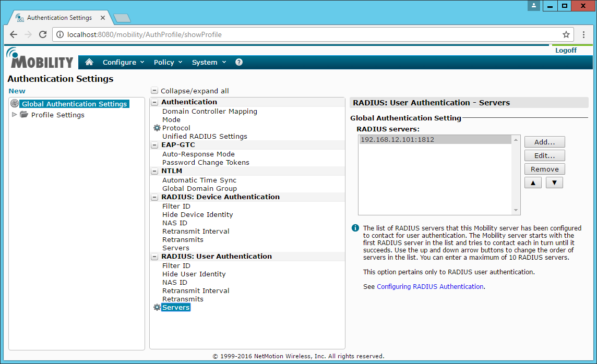Click the browser back arrow
This screenshot has height=364, width=597.
(x=14, y=34)
